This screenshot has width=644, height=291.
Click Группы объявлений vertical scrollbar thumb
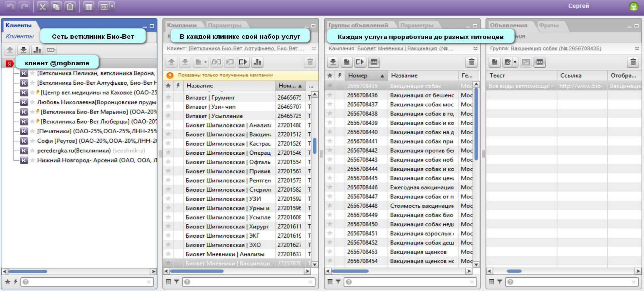tap(476, 124)
